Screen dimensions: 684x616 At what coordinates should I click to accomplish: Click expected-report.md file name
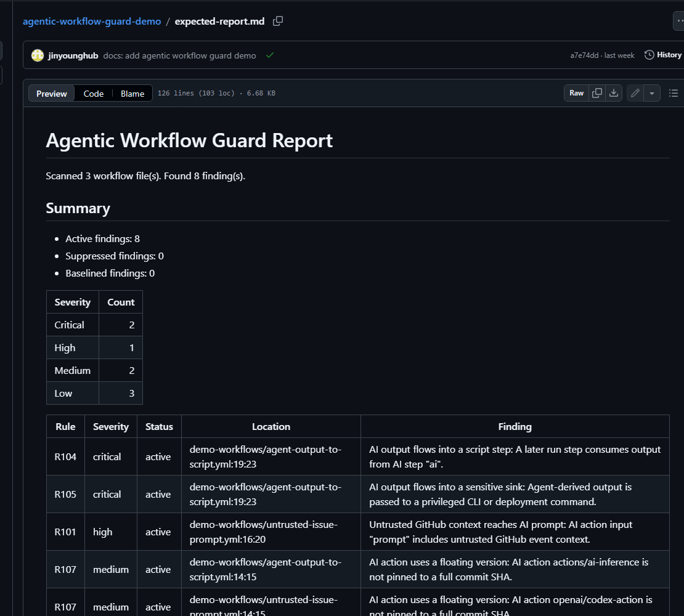(219, 22)
